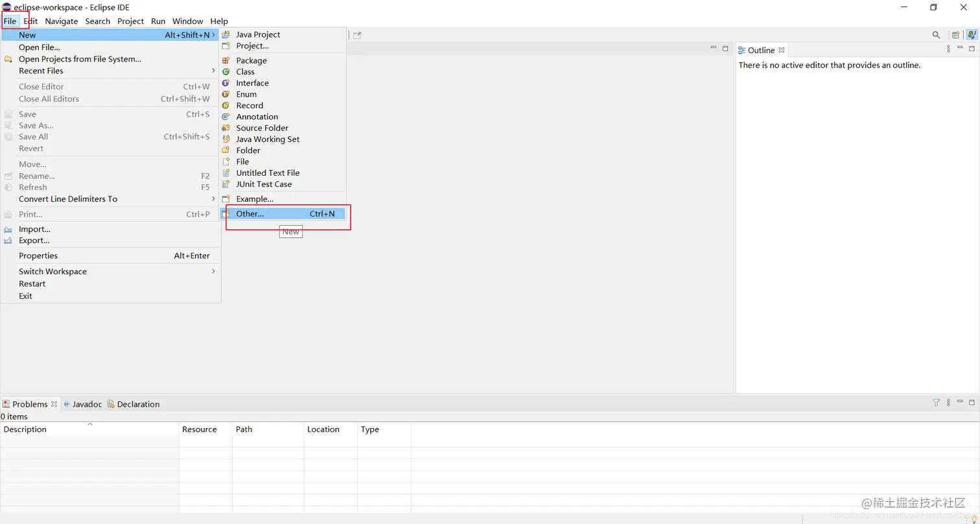Maximize the Problems view panel
This screenshot has height=524, width=980.
(972, 403)
